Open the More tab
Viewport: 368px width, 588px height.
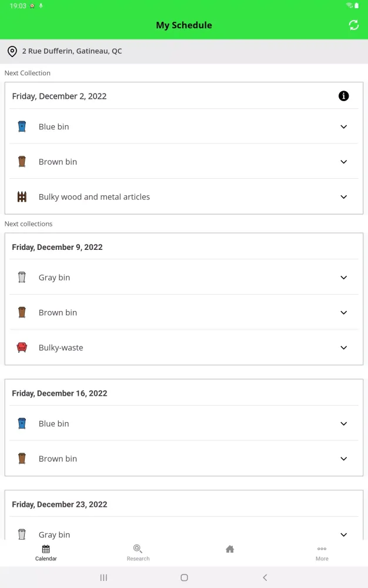(x=322, y=552)
